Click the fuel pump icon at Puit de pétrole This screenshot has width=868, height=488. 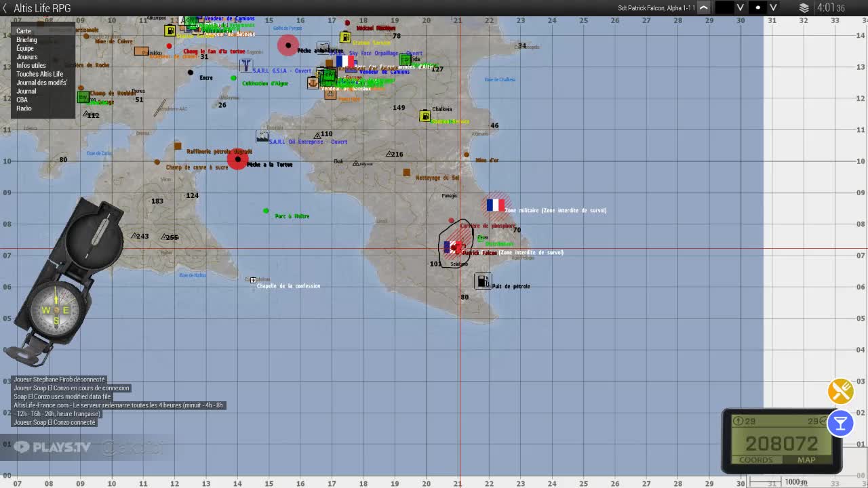pos(482,281)
